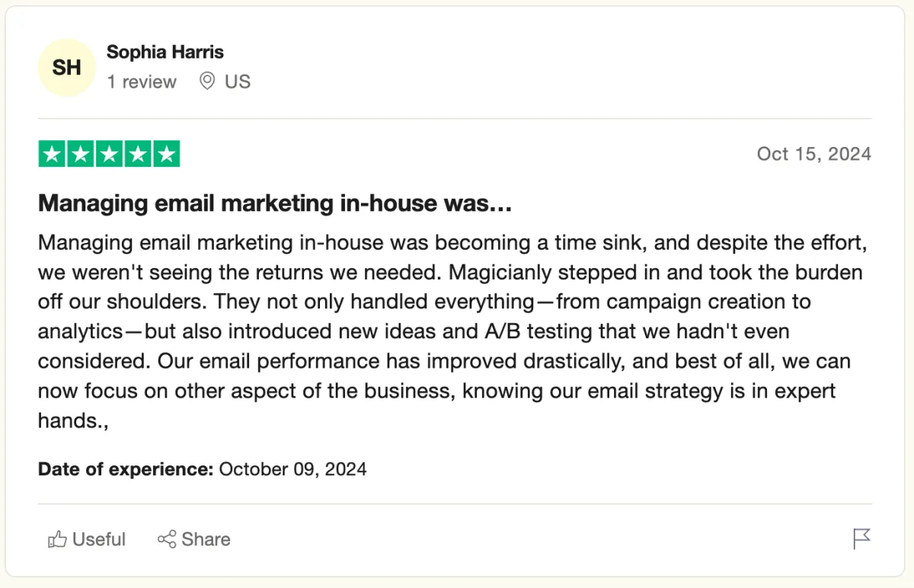Click the "Date of experience:" label
The image size is (914, 588).
click(126, 468)
